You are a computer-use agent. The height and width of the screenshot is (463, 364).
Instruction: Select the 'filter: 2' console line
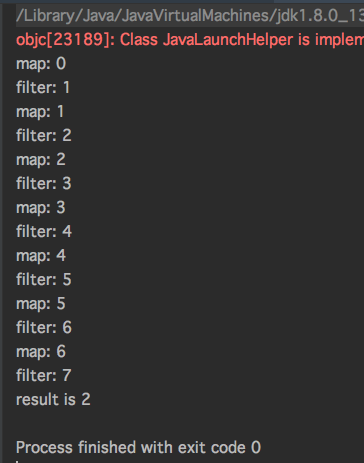pyautogui.click(x=44, y=136)
